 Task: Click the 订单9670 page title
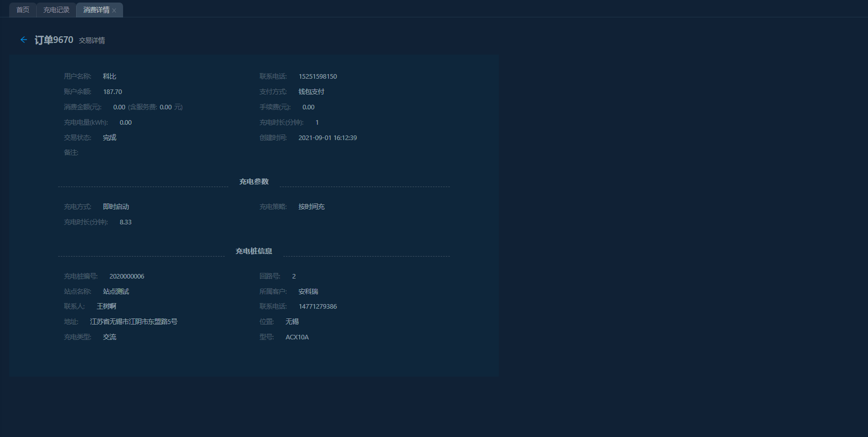click(54, 40)
